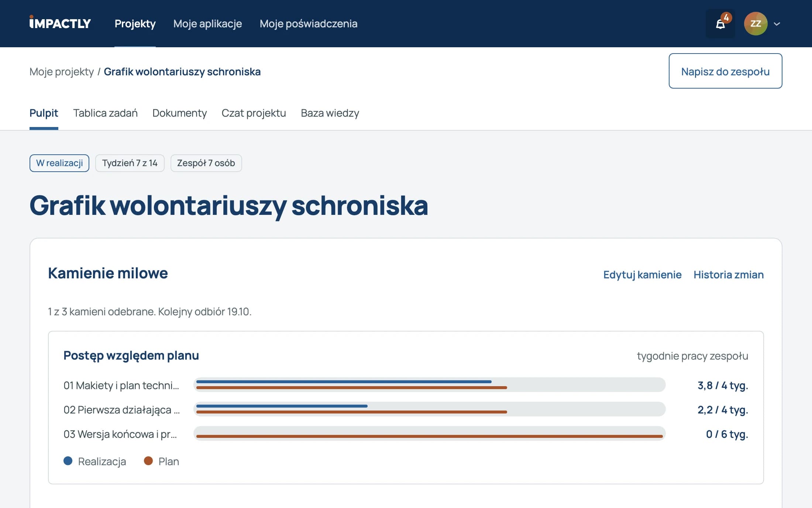Image resolution: width=812 pixels, height=508 pixels.
Task: Click the '3,8 / 4 tyg.' value
Action: (723, 385)
